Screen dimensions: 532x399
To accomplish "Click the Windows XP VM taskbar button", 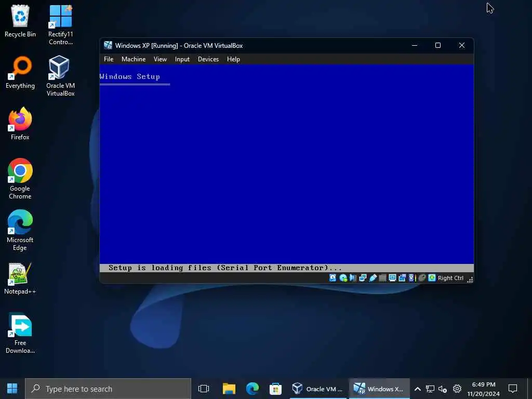I will click(379, 389).
